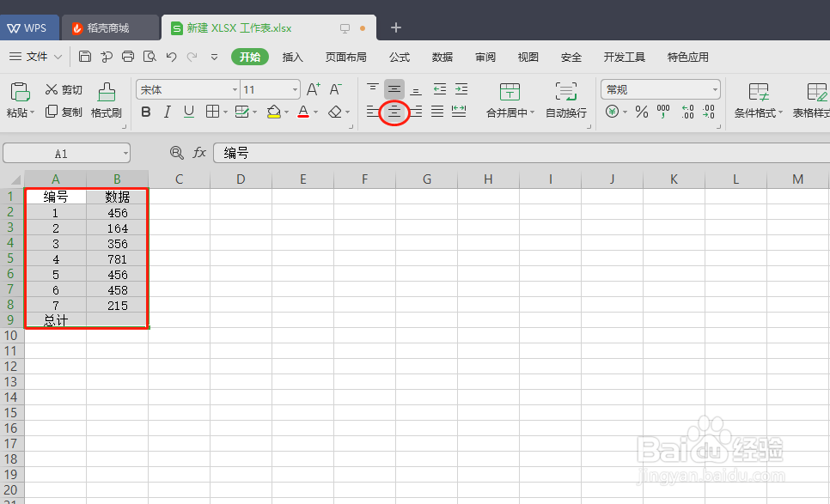Open number format dropdown 常规
Screen dimensions: 830x504
point(715,90)
